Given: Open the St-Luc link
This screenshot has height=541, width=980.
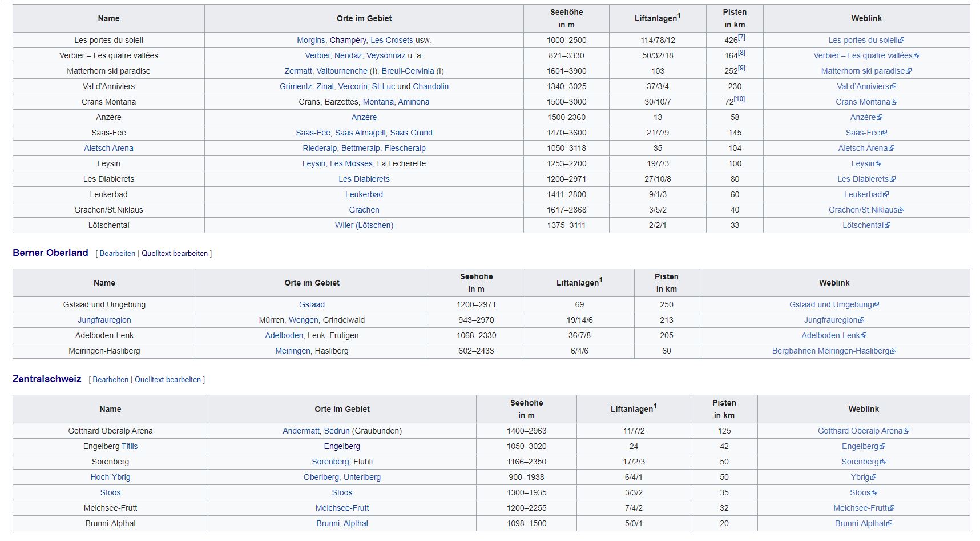Looking at the screenshot, I should 383,86.
